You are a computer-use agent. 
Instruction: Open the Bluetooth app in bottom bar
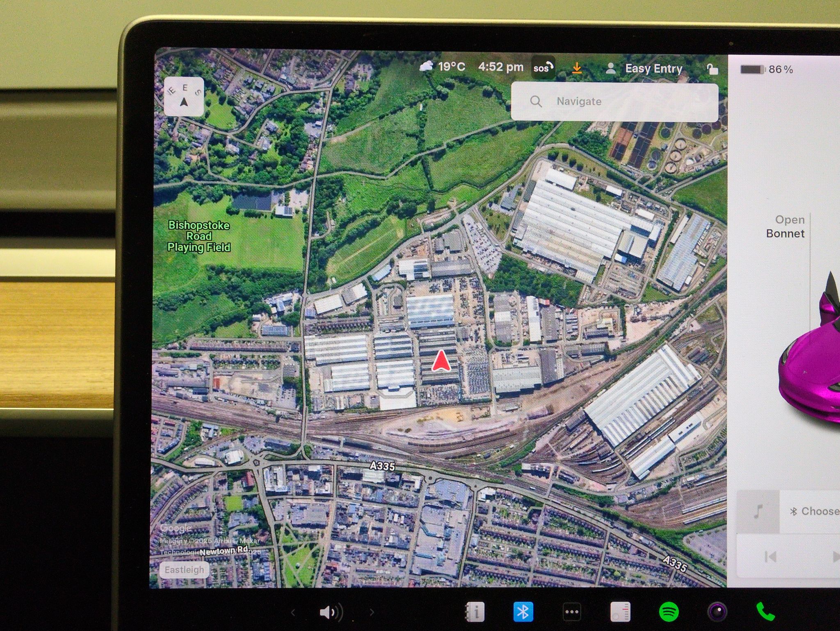coord(523,612)
